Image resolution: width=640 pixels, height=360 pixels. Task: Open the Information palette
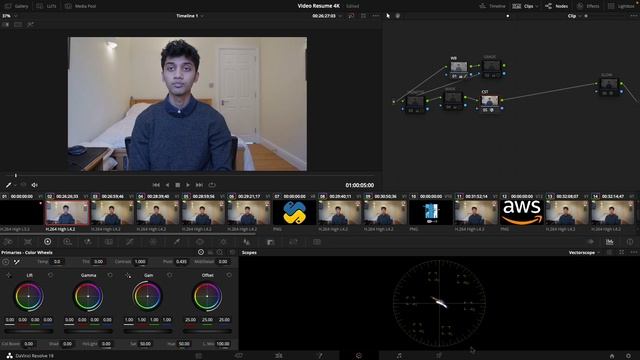tap(630, 242)
